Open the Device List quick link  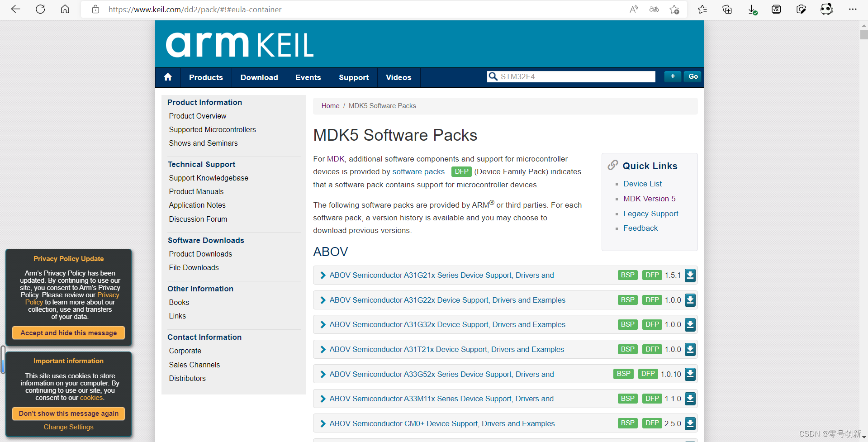[x=642, y=184]
